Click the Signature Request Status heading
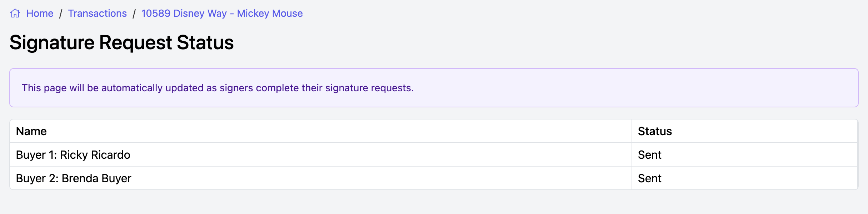The image size is (868, 214). (x=122, y=43)
